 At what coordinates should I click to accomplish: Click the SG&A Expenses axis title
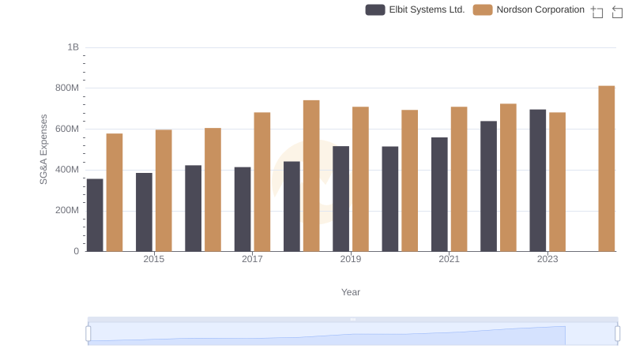pyautogui.click(x=43, y=149)
